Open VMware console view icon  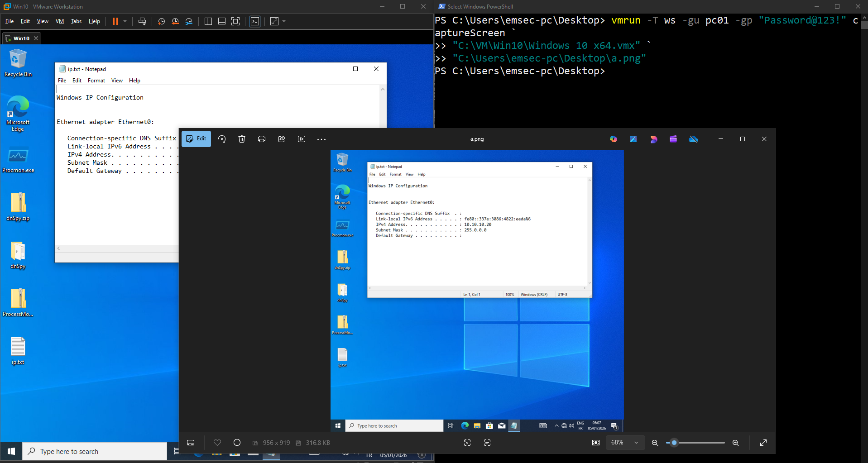click(255, 21)
